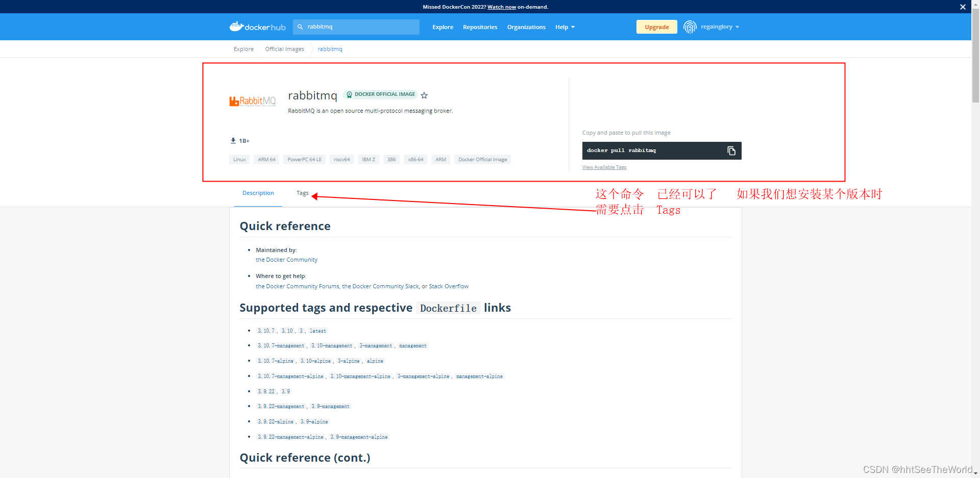This screenshot has height=478, width=980.
Task: Click the latest tag link
Action: tap(317, 331)
